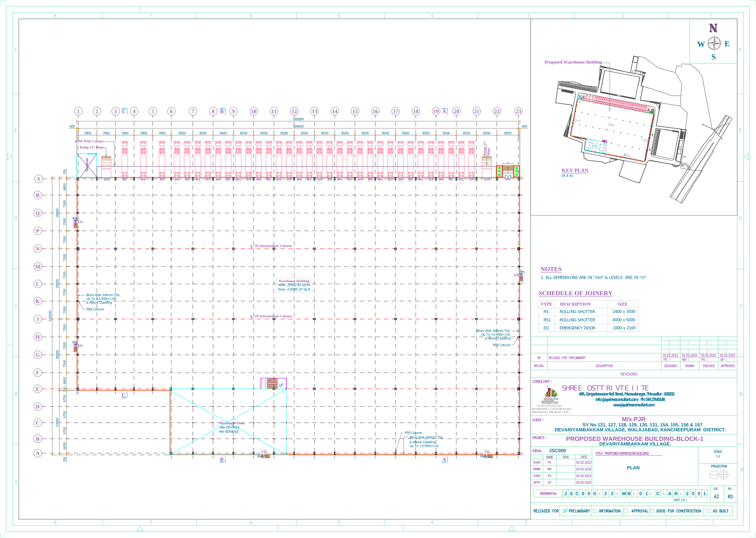Viewport: 756px width, 538px height.
Task: Toggle the Preliminary release checkbox
Action: pos(565,511)
